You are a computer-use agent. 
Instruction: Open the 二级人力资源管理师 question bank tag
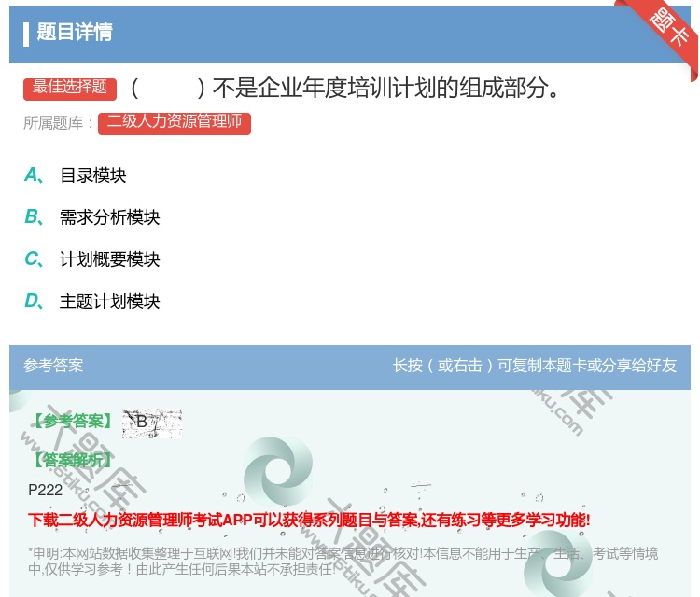[175, 123]
